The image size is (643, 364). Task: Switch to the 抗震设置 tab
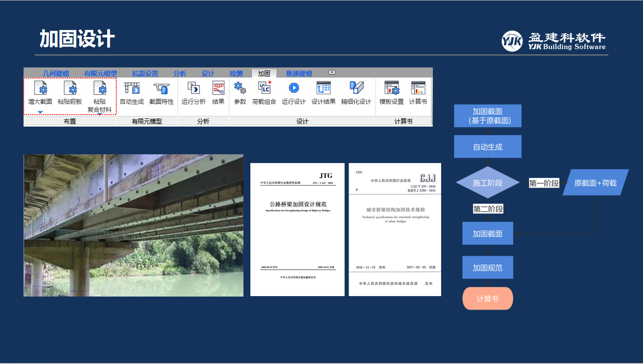145,73
